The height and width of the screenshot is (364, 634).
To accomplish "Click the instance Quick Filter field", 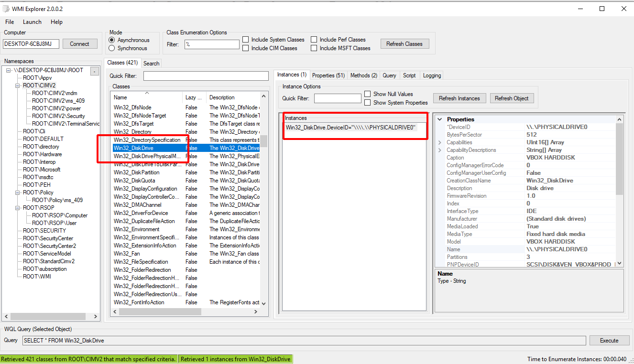I will pos(338,98).
